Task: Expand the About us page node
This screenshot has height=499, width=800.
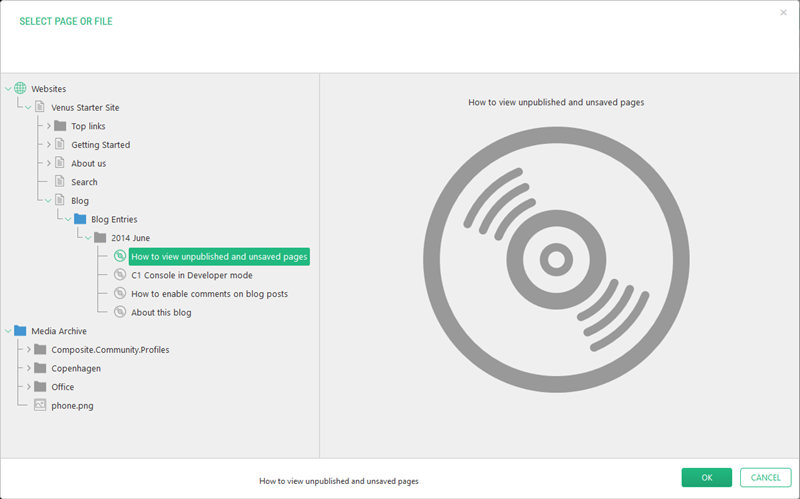Action: (48, 163)
